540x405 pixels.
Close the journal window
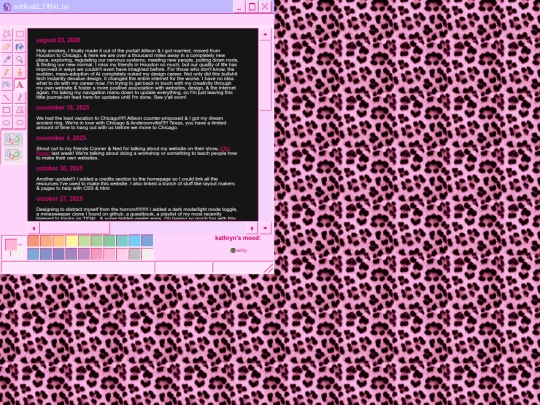265,7
